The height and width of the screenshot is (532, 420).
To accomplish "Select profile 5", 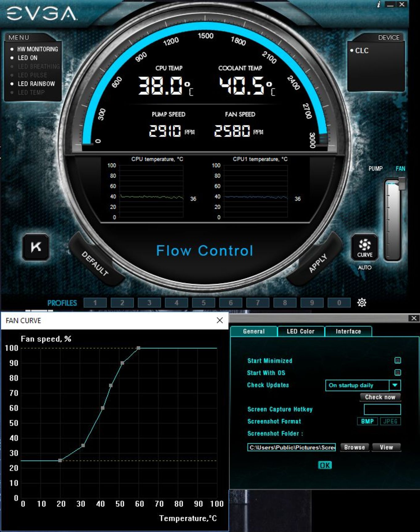I will tap(204, 303).
